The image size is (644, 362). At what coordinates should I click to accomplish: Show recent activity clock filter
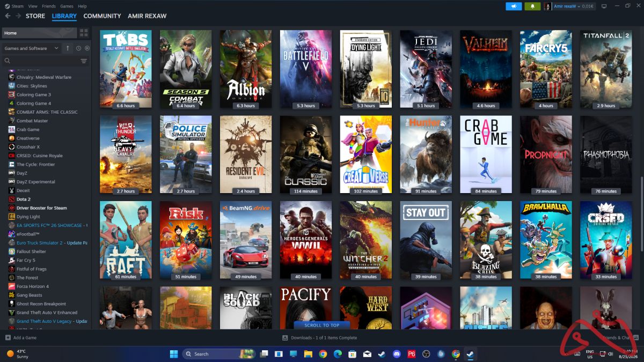pyautogui.click(x=78, y=48)
